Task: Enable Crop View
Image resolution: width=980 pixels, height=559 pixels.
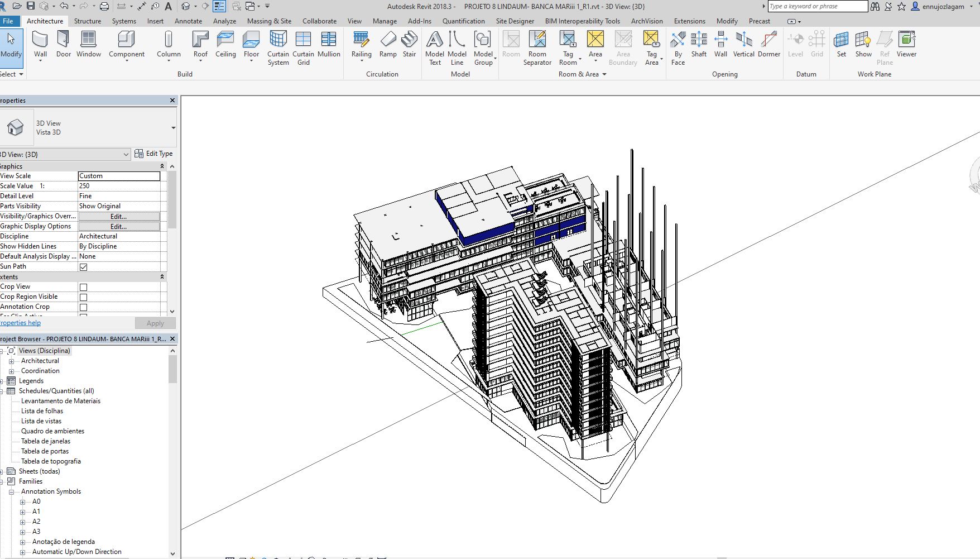Action: tap(84, 286)
